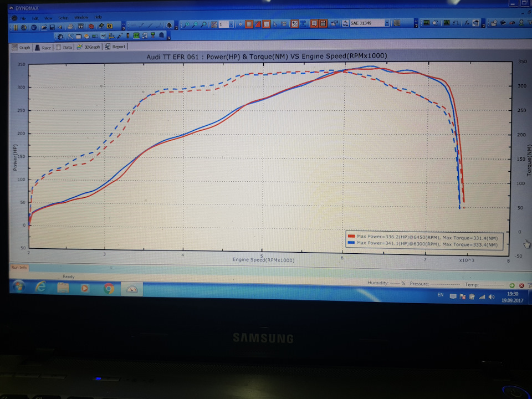
Task: Open the File menu
Action: pyautogui.click(x=23, y=18)
